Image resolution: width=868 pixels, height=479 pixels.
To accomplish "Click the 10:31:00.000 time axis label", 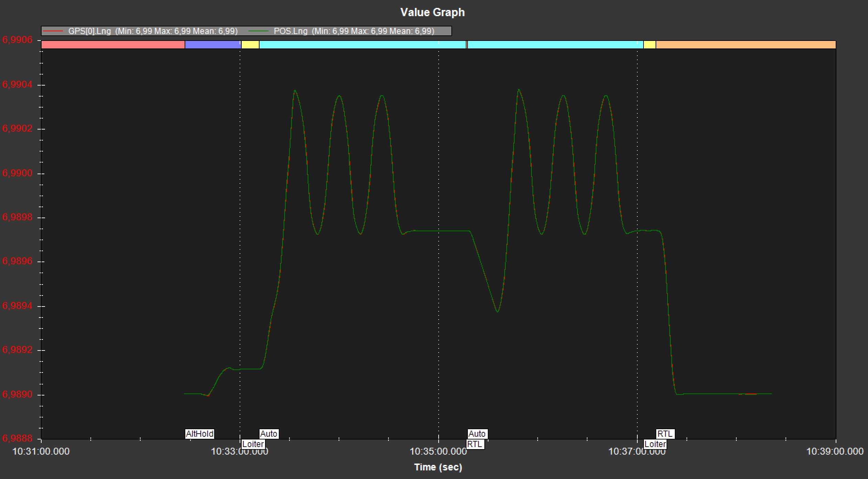I will pyautogui.click(x=41, y=451).
